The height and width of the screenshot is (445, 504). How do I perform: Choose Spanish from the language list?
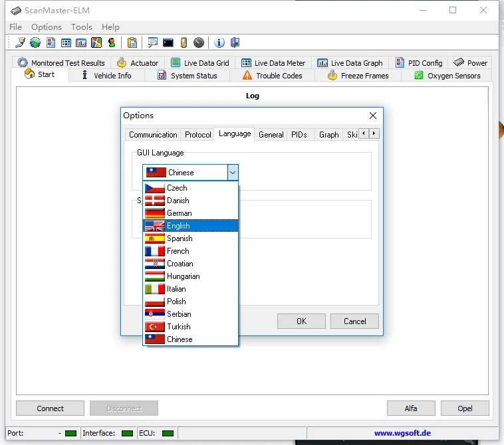coord(190,238)
